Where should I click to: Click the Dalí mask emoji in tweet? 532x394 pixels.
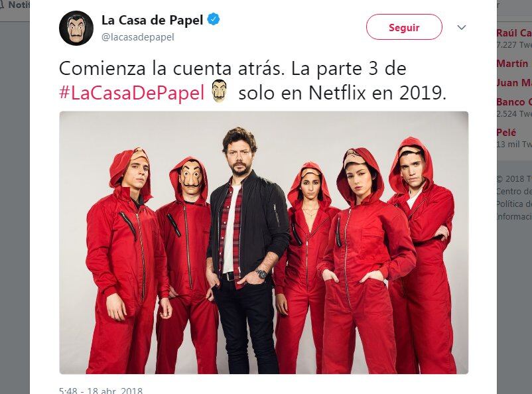(x=219, y=91)
